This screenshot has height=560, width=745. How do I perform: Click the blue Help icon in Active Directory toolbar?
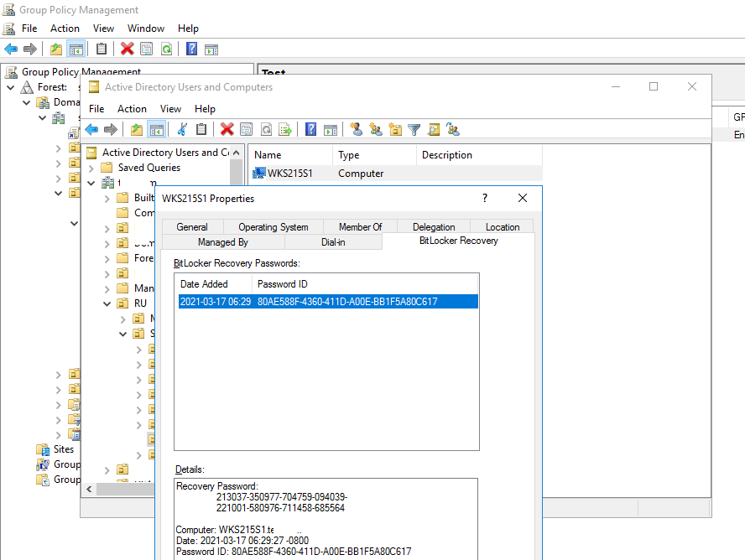[x=310, y=129]
